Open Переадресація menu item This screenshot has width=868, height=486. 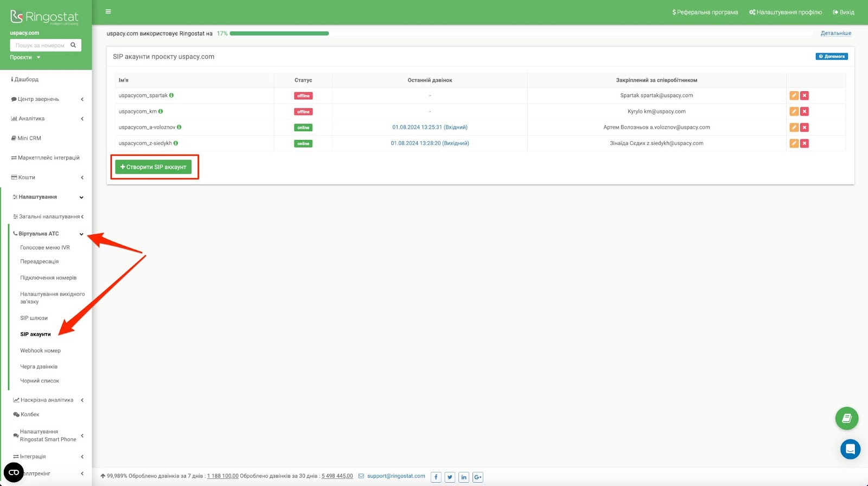pos(40,261)
